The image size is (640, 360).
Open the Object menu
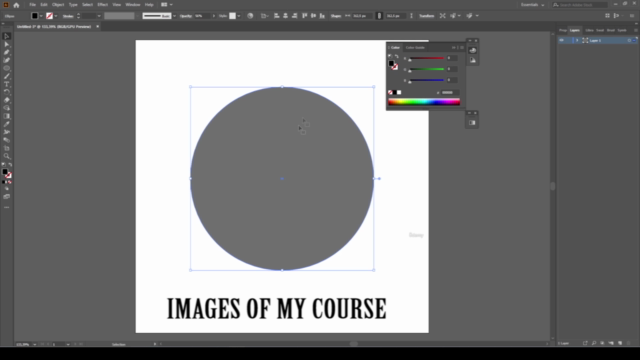click(58, 5)
